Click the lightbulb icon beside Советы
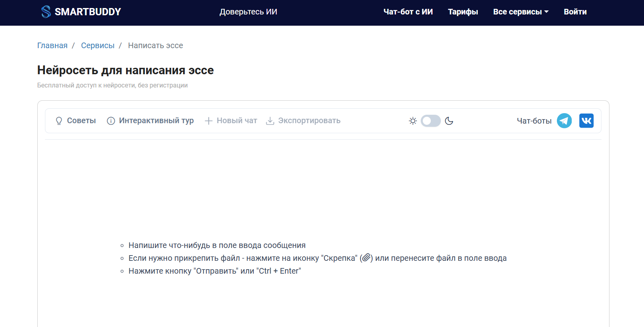Screen dimensions: 644x327 [59, 121]
